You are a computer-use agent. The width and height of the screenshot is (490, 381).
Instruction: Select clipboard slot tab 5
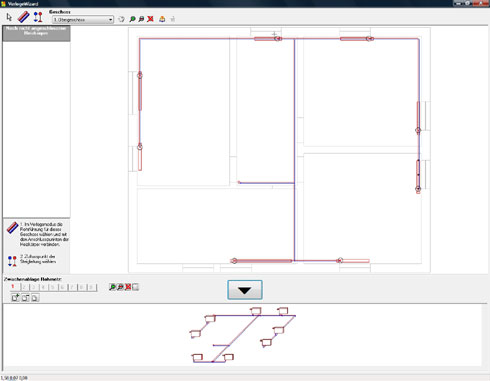pos(53,287)
